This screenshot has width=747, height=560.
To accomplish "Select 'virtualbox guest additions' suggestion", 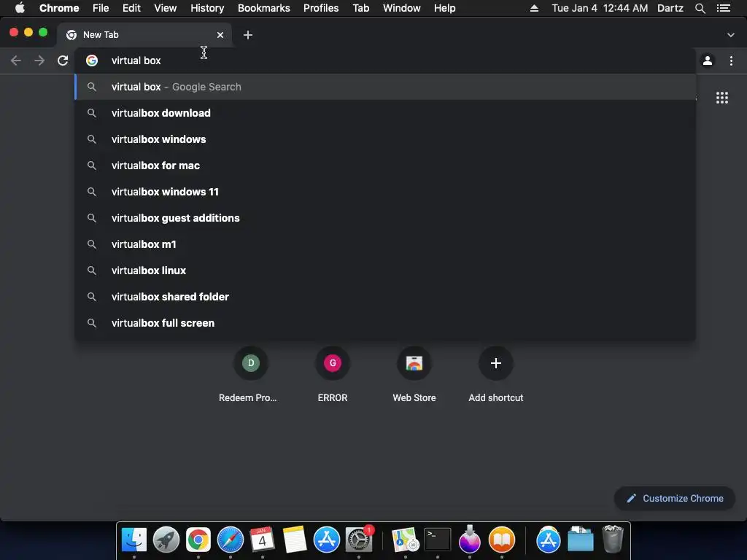I will click(x=385, y=217).
